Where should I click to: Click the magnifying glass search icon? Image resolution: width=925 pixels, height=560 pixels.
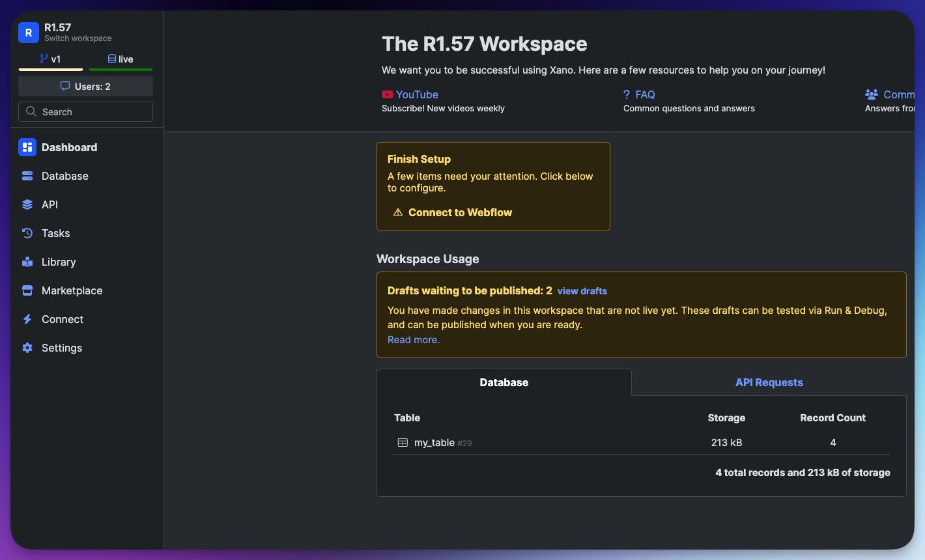coord(31,111)
